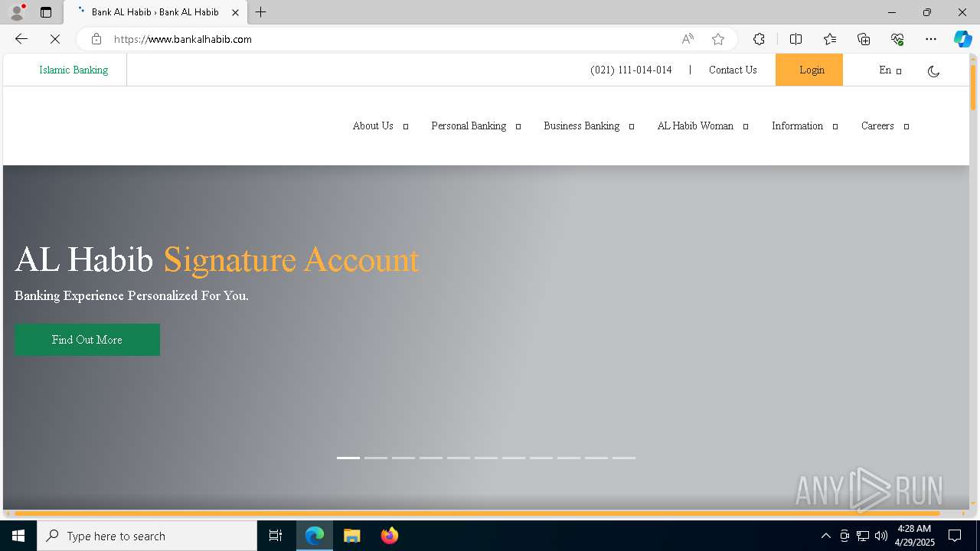Expand the AL Habib Woman menu
The height and width of the screenshot is (551, 980).
point(702,126)
